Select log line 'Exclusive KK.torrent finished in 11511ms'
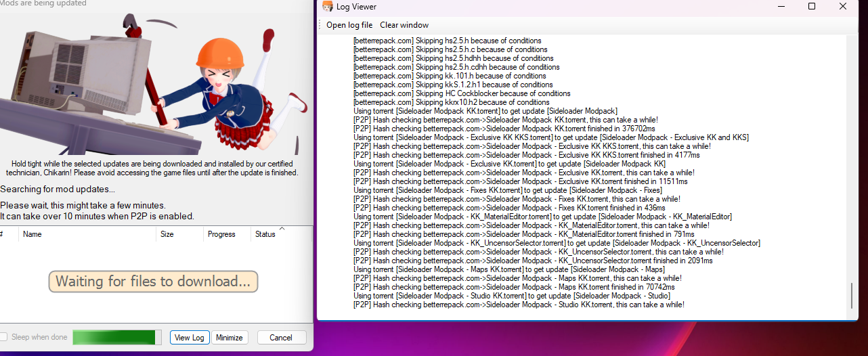This screenshot has height=356, width=868. [x=520, y=181]
